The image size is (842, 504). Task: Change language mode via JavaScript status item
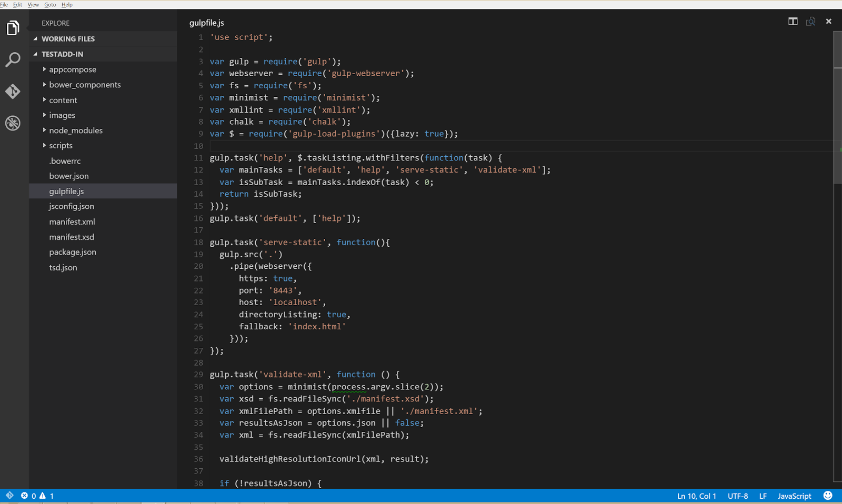(x=794, y=496)
